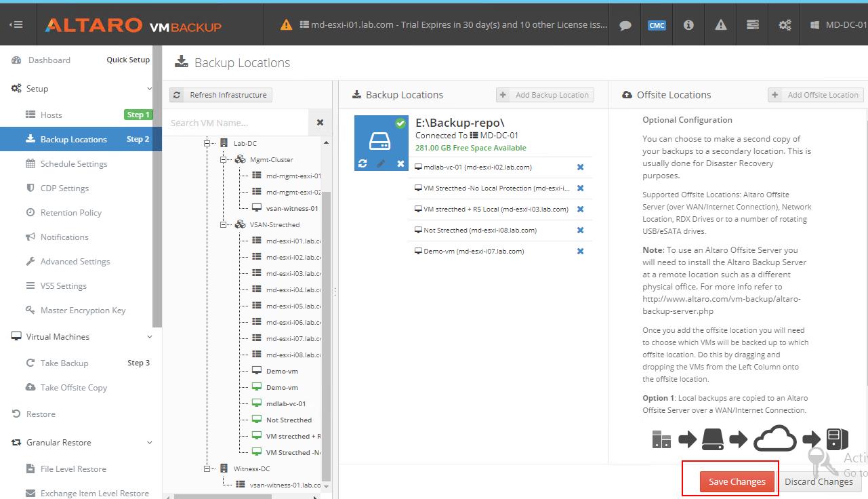
Task: Open the Dashboard menu item
Action: (x=49, y=60)
